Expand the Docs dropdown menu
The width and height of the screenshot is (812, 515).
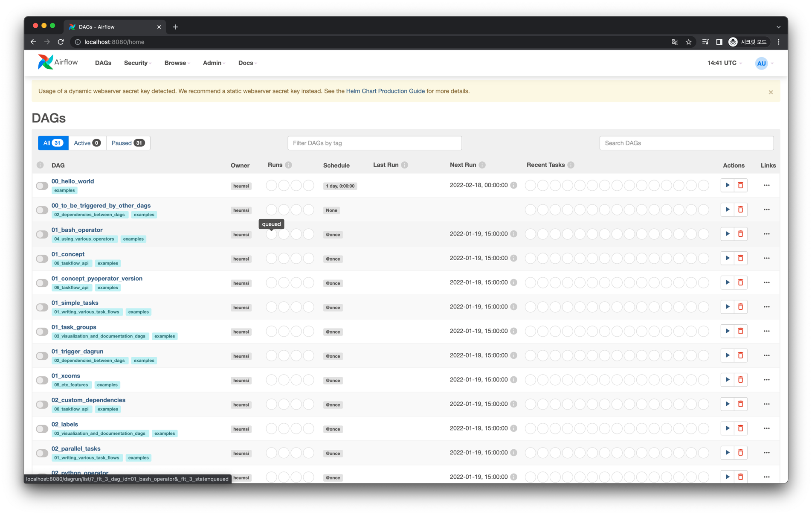click(x=248, y=63)
